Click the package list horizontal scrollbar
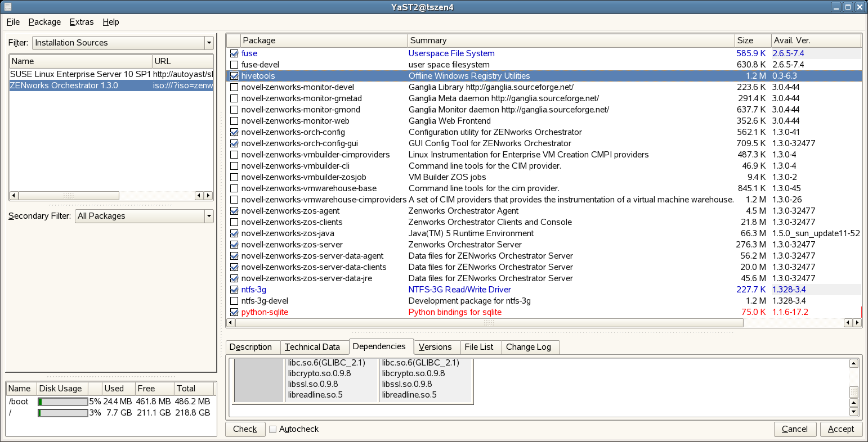868x442 pixels. click(488, 323)
